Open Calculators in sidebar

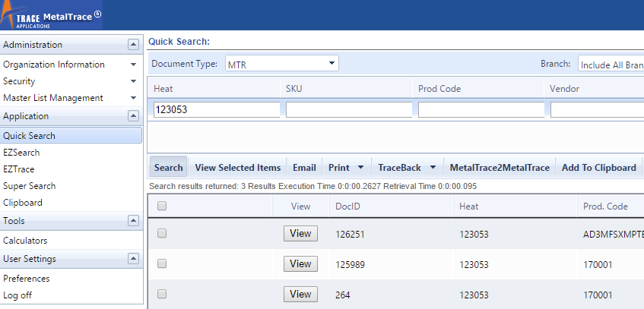pos(25,241)
